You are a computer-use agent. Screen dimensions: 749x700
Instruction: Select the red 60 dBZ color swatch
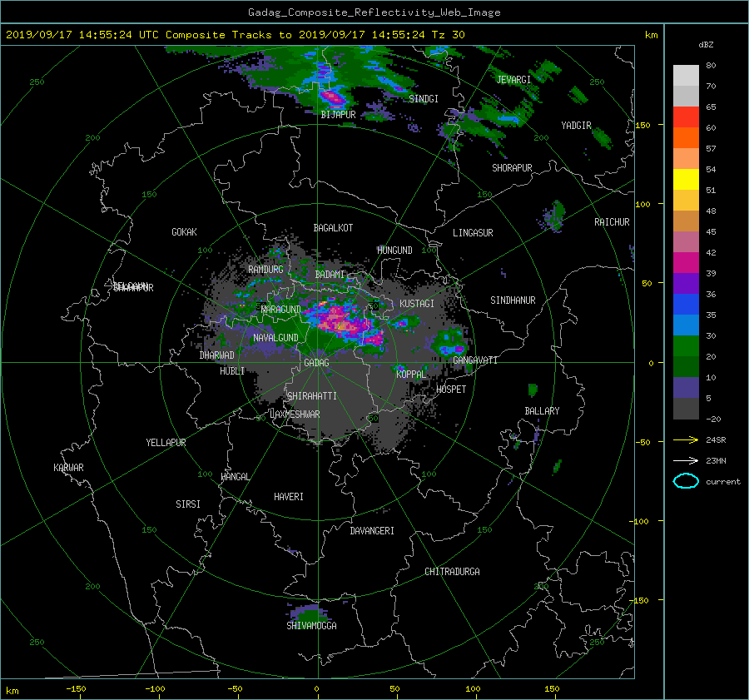tap(686, 117)
